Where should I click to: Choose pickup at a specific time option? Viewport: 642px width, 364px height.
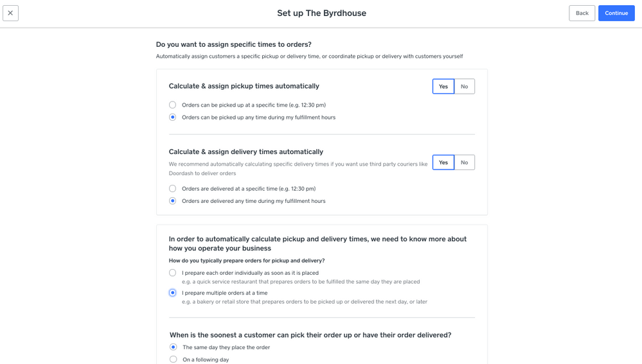tap(172, 105)
